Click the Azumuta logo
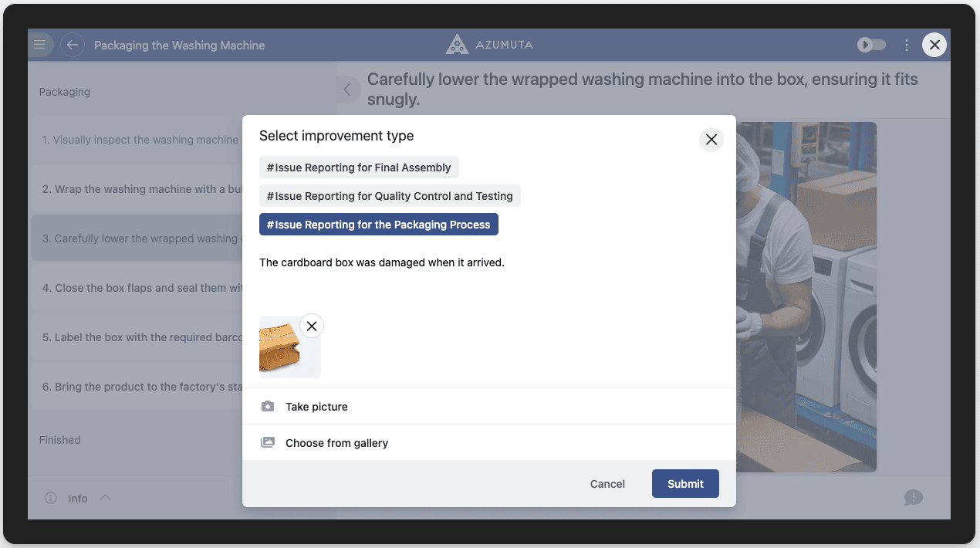980x548 pixels. pyautogui.click(x=489, y=45)
